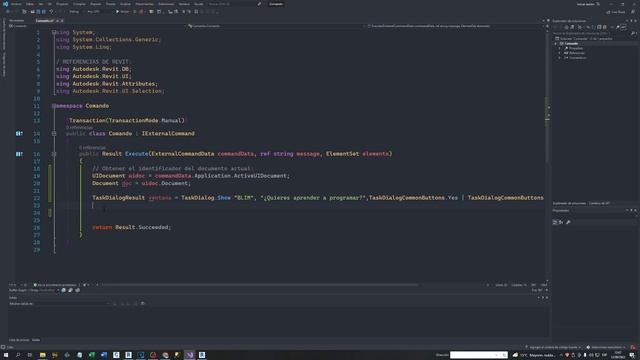This screenshot has height=360, width=640.
Task: Open Windows taskbar search
Action: click(x=18, y=355)
